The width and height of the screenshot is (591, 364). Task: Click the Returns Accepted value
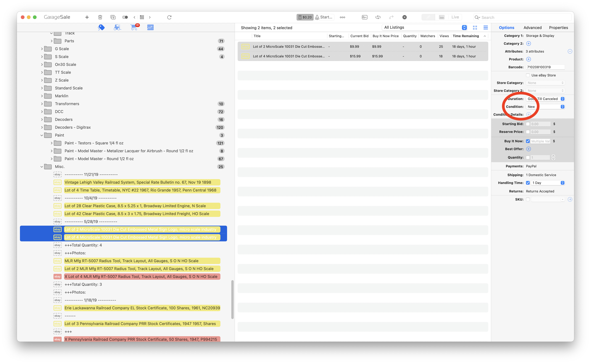(x=540, y=191)
